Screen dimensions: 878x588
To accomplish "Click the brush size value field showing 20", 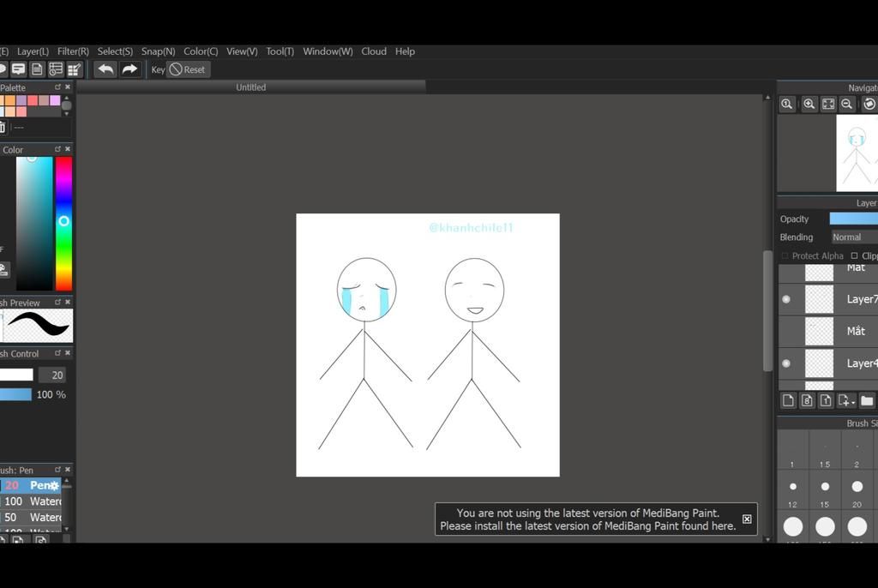I will coord(52,375).
